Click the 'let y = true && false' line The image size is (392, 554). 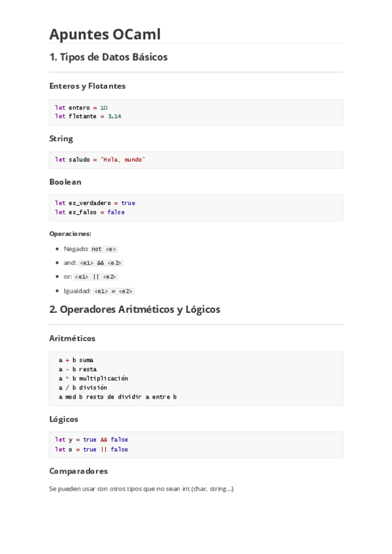(x=91, y=440)
